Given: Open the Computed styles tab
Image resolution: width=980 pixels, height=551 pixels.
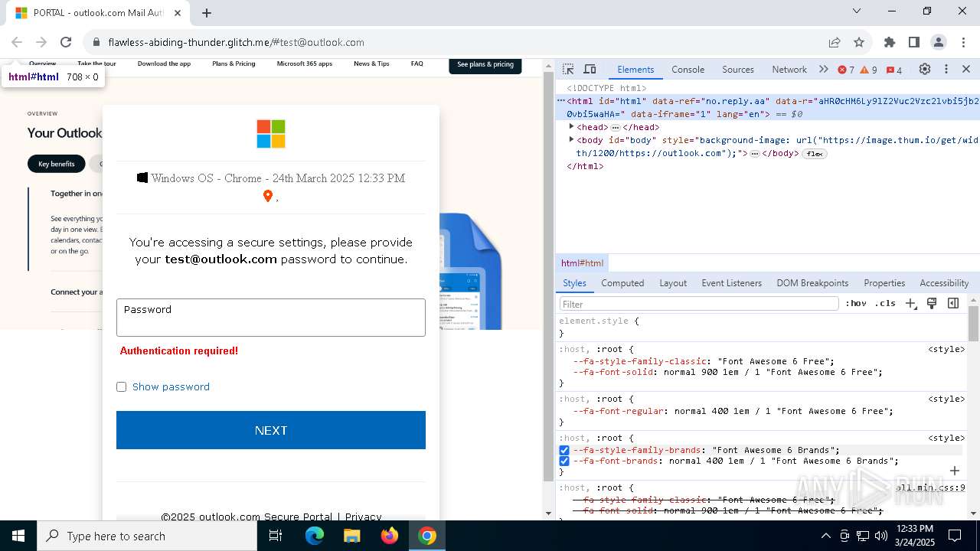Looking at the screenshot, I should (622, 282).
